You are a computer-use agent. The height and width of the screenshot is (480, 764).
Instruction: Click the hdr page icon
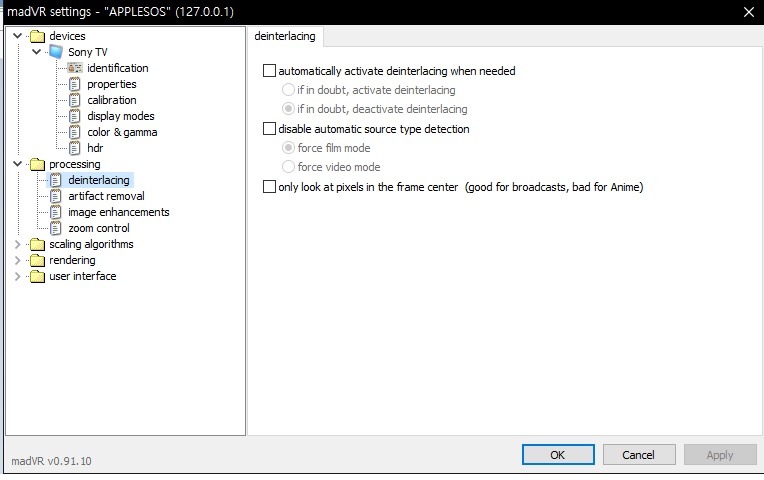click(x=74, y=148)
